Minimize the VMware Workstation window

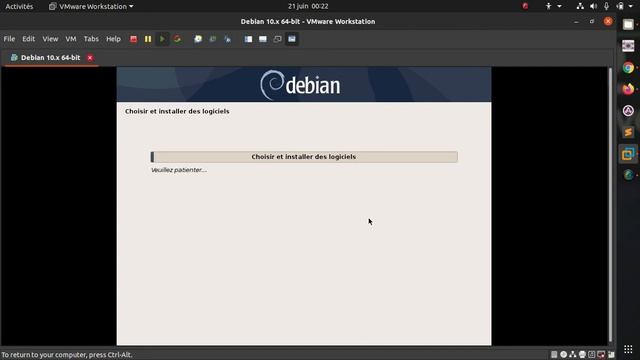[576, 22]
